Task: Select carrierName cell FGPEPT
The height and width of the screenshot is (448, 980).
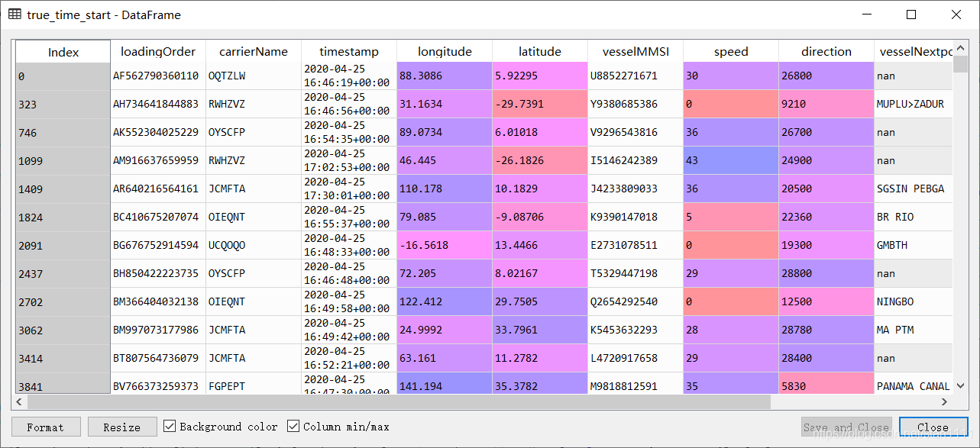Action: tap(254, 384)
